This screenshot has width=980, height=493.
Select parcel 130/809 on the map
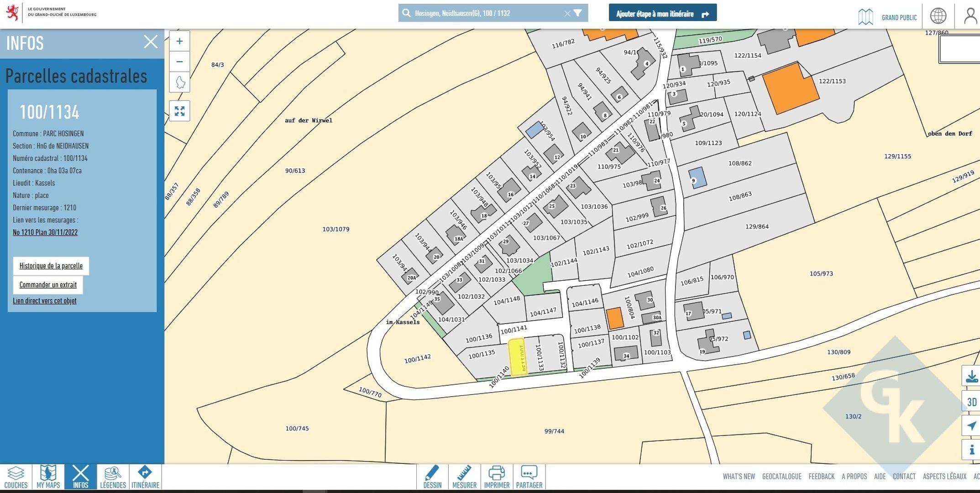click(x=839, y=352)
